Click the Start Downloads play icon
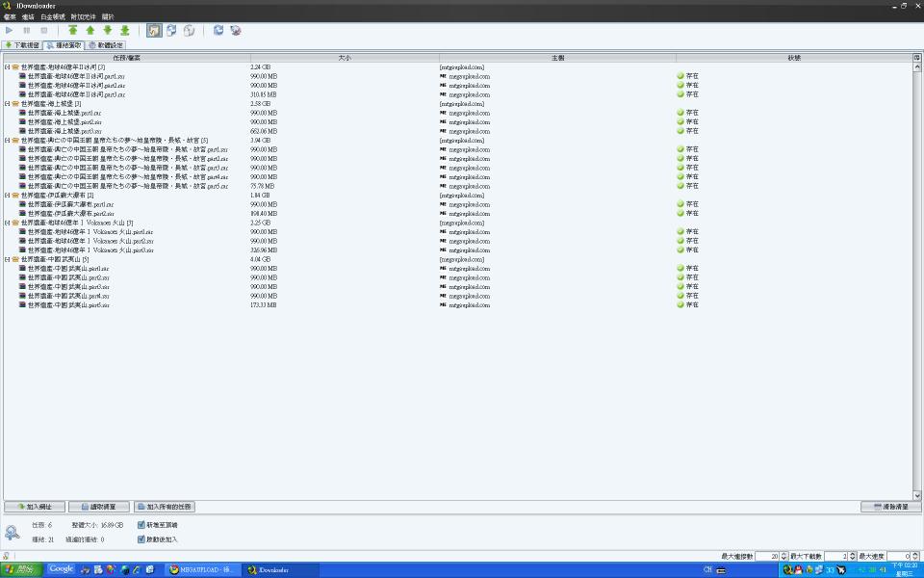The height and width of the screenshot is (578, 924). [x=10, y=30]
